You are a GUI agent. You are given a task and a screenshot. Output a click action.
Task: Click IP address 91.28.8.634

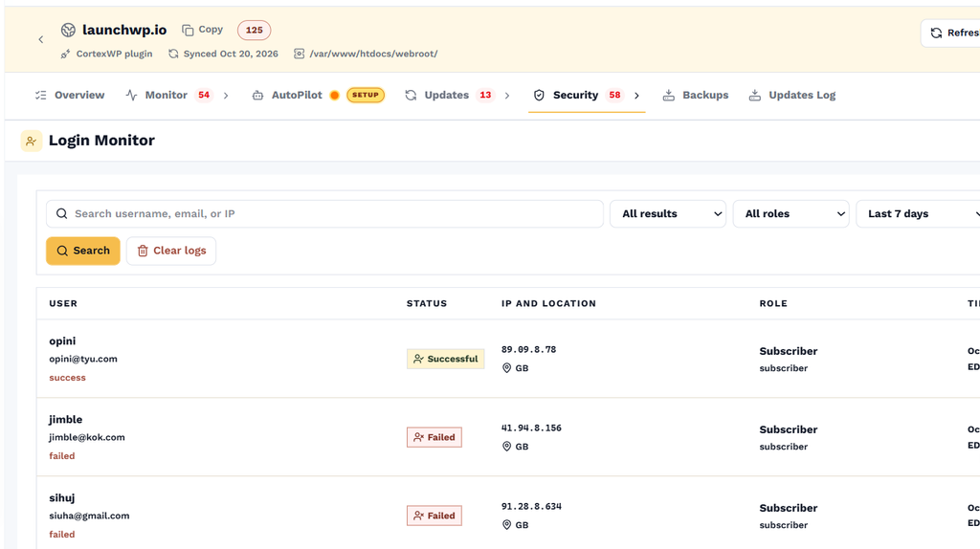(x=531, y=507)
